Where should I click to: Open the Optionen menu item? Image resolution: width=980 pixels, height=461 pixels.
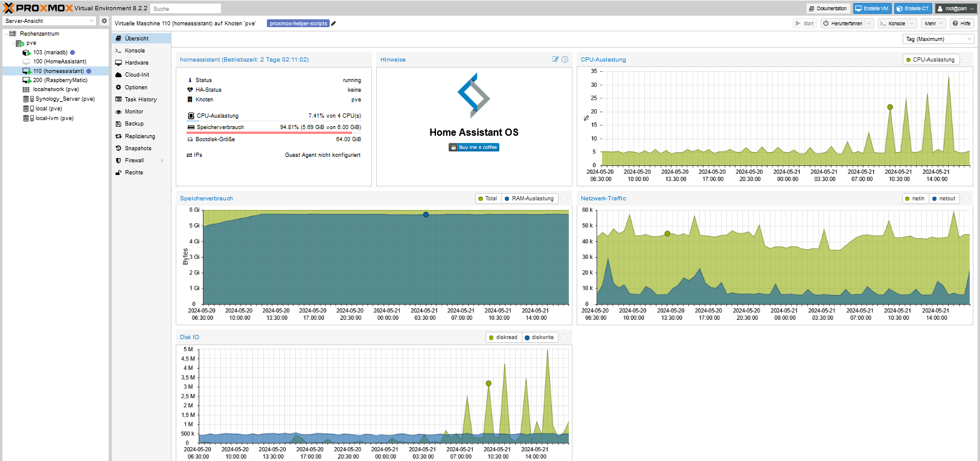[141, 87]
